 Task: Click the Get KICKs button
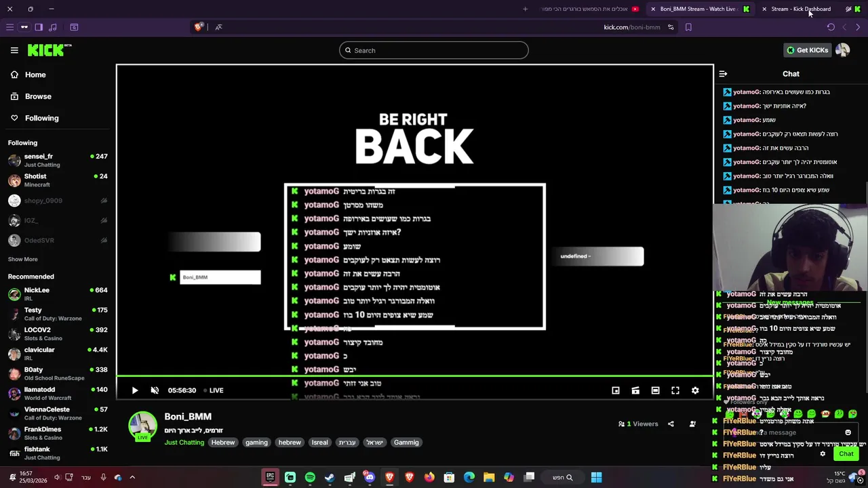(807, 50)
